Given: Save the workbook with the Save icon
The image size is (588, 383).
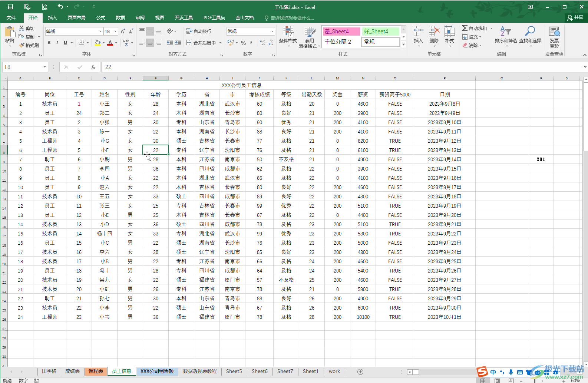Looking at the screenshot, I should pos(10,7).
